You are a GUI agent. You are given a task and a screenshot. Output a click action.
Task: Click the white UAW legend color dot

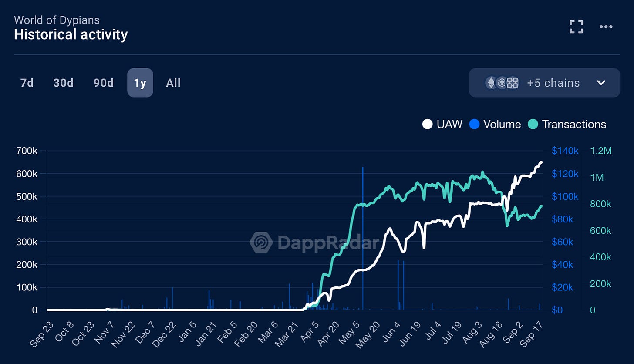click(x=427, y=125)
